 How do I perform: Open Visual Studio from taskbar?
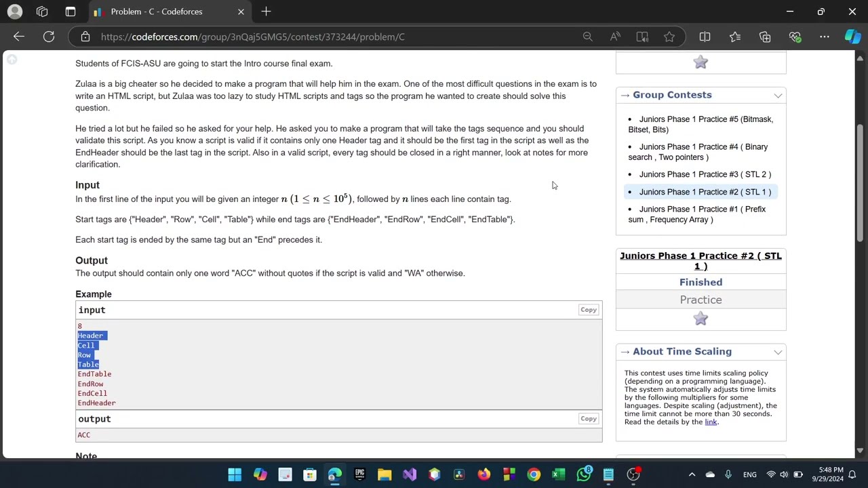point(410,474)
